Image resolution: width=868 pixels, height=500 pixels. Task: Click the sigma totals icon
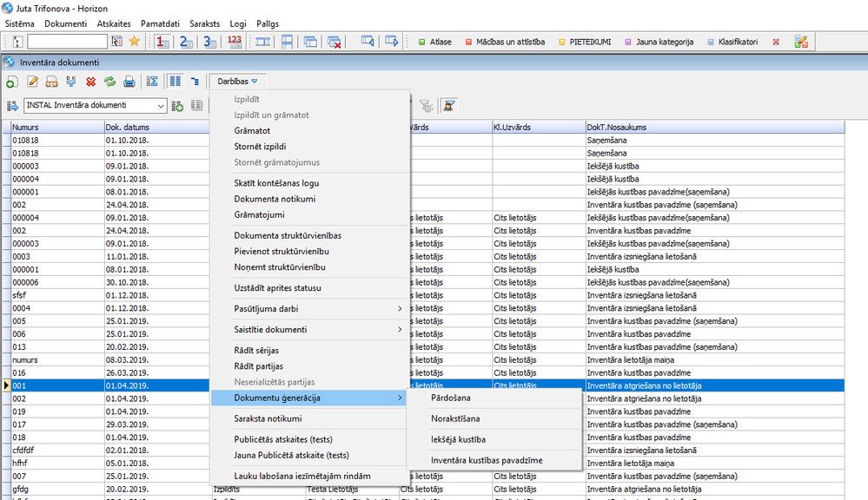coord(152,82)
